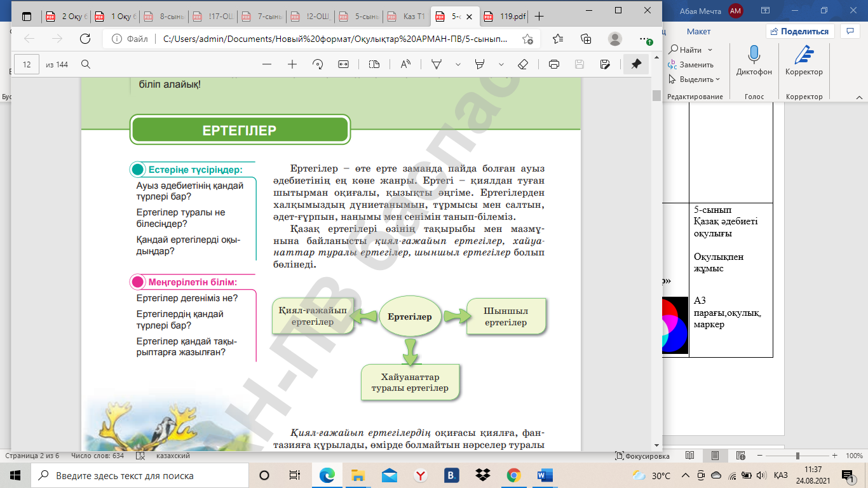Click the Rotate icon in PDF toolbar

pos(318,64)
